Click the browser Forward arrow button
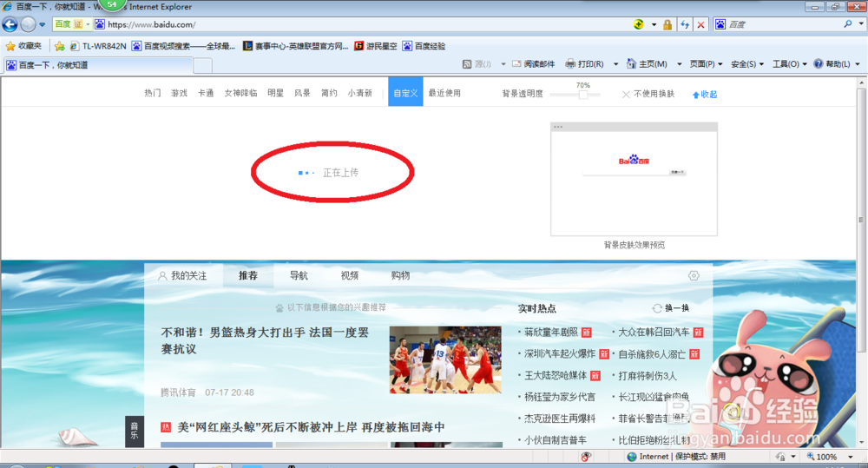This screenshot has width=868, height=468. (x=29, y=24)
